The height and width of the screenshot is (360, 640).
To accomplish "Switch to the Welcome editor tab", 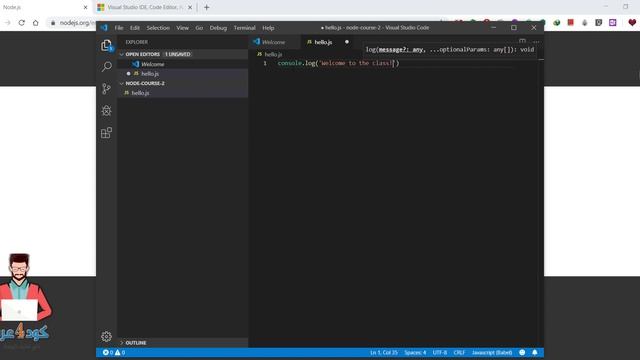I will pos(274,42).
